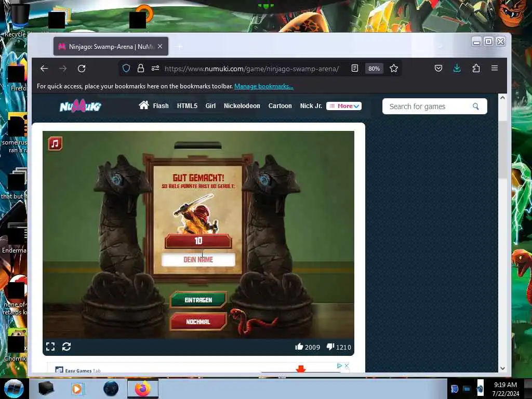
Task: Click the Firefox taskbar icon
Action: [142, 389]
